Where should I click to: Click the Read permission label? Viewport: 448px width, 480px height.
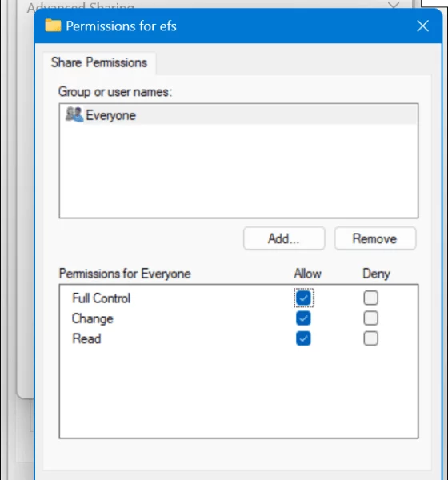(x=86, y=339)
